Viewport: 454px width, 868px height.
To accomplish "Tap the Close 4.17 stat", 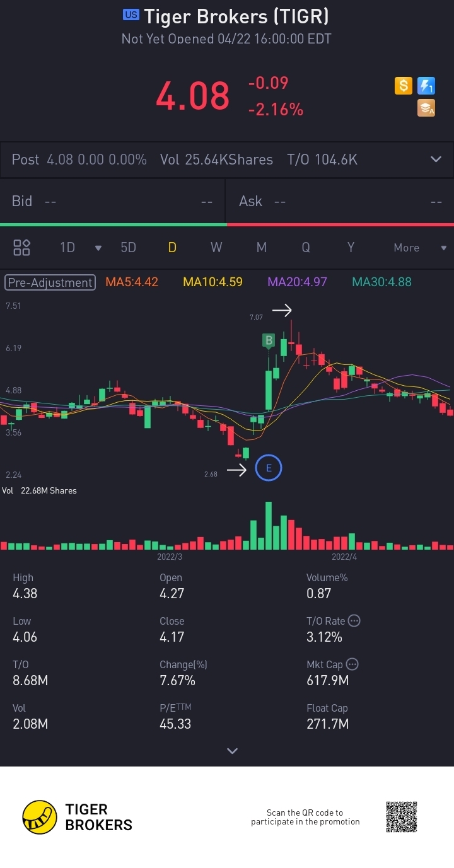I will click(x=172, y=629).
